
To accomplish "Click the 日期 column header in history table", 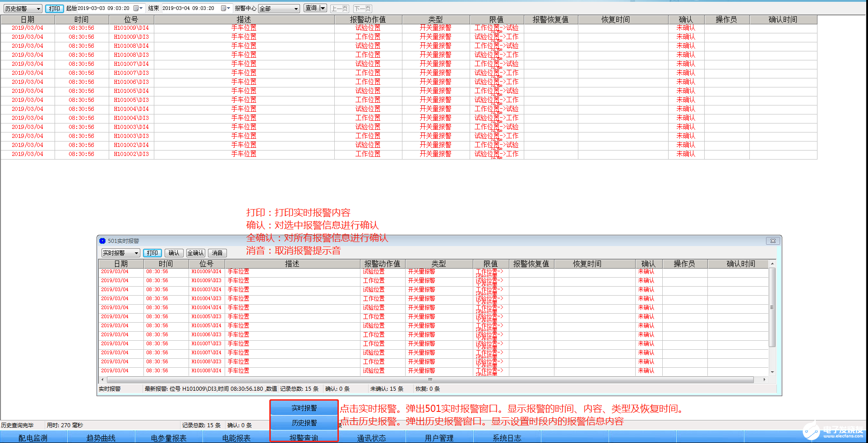I will 28,19.
